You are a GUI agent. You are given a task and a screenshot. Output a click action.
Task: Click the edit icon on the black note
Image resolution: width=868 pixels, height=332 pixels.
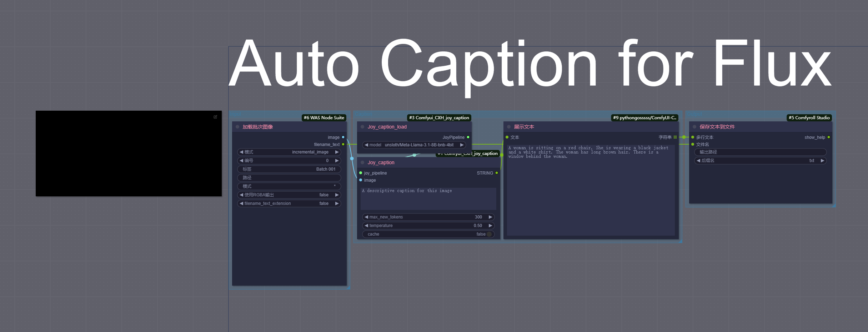pos(215,117)
